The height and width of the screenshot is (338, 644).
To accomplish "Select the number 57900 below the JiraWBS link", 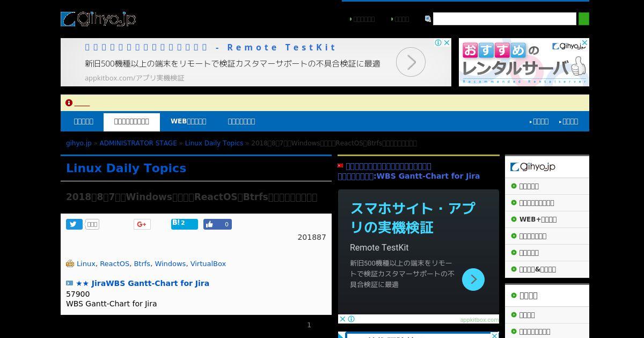I will [x=78, y=294].
